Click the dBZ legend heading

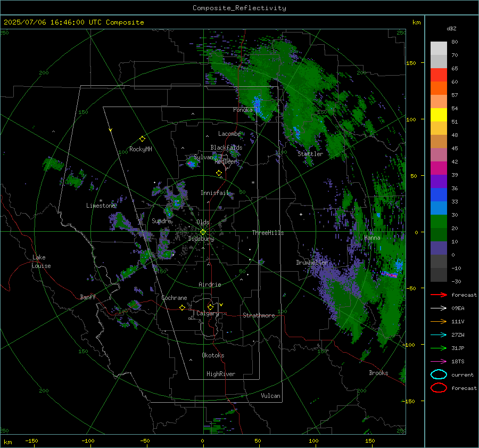click(451, 29)
